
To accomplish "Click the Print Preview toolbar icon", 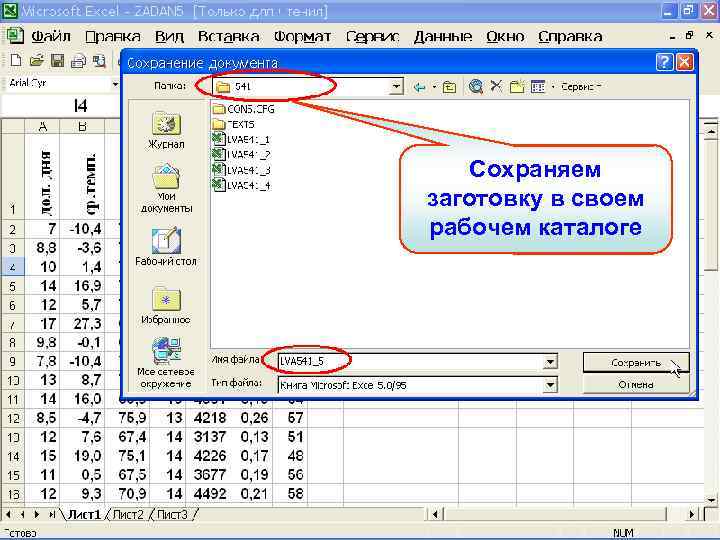I will point(99,61).
